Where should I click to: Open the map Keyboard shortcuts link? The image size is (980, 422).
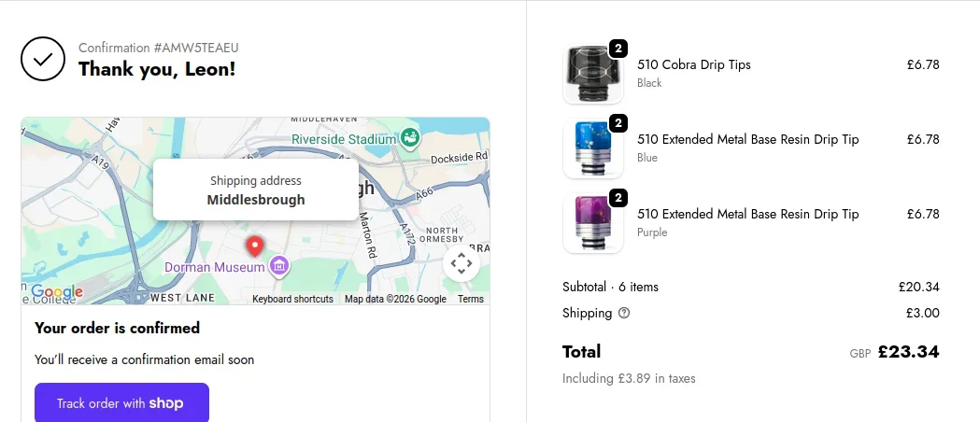coord(292,299)
